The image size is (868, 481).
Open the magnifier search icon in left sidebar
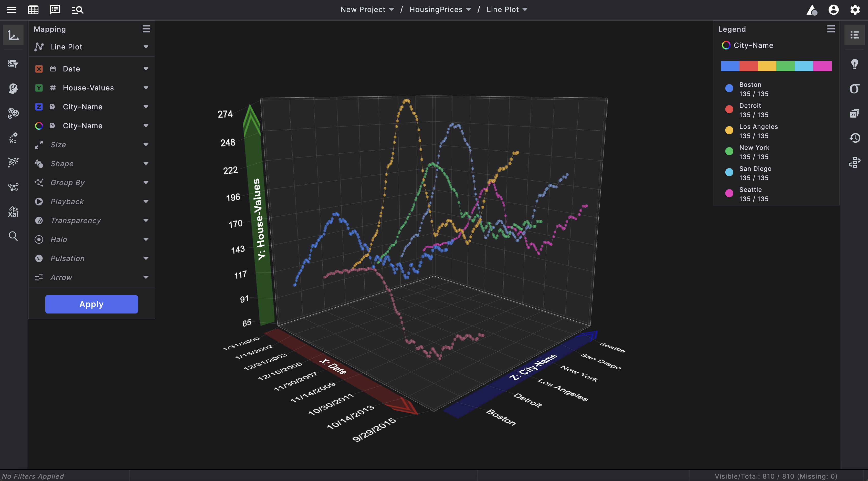coord(14,236)
